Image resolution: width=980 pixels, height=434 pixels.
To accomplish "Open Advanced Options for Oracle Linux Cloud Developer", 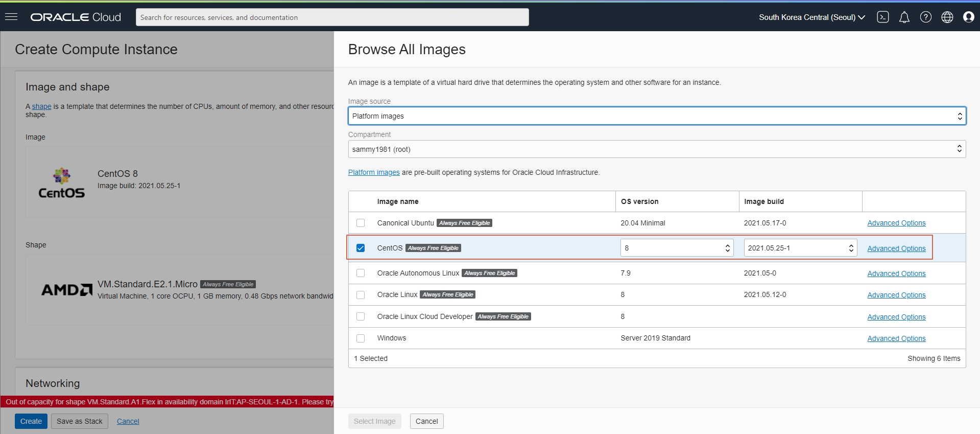I will [x=896, y=317].
